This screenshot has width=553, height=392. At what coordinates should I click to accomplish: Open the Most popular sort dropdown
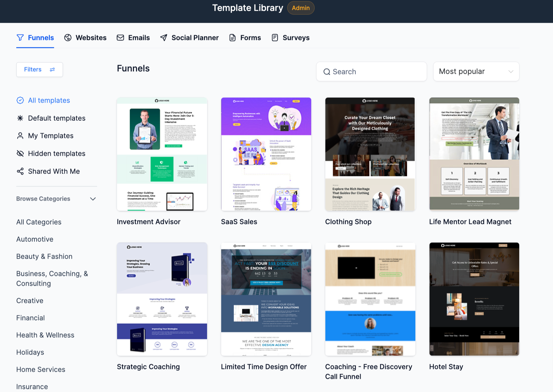pos(476,72)
